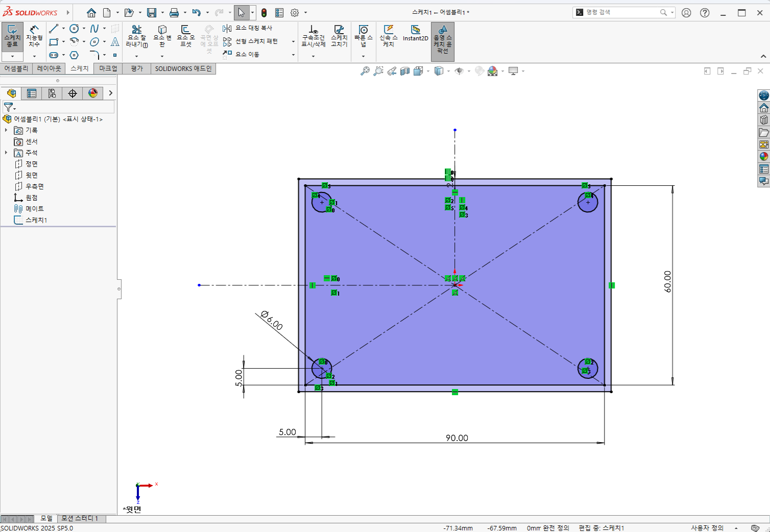
Task: Click the Smart Dimension (지능형 치수) tool
Action: pyautogui.click(x=34, y=36)
